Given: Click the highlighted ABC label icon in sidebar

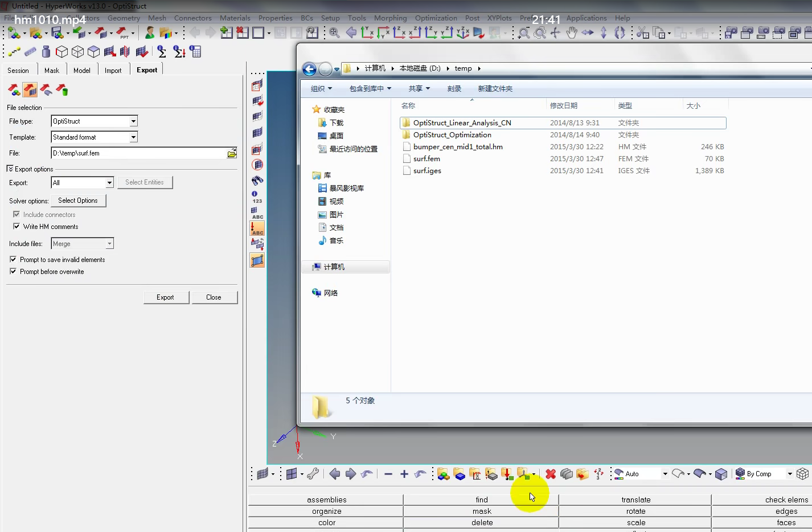Looking at the screenshot, I should point(257,228).
